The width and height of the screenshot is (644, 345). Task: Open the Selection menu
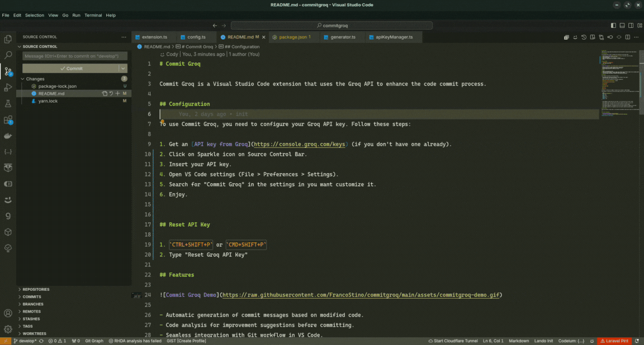[x=35, y=15]
